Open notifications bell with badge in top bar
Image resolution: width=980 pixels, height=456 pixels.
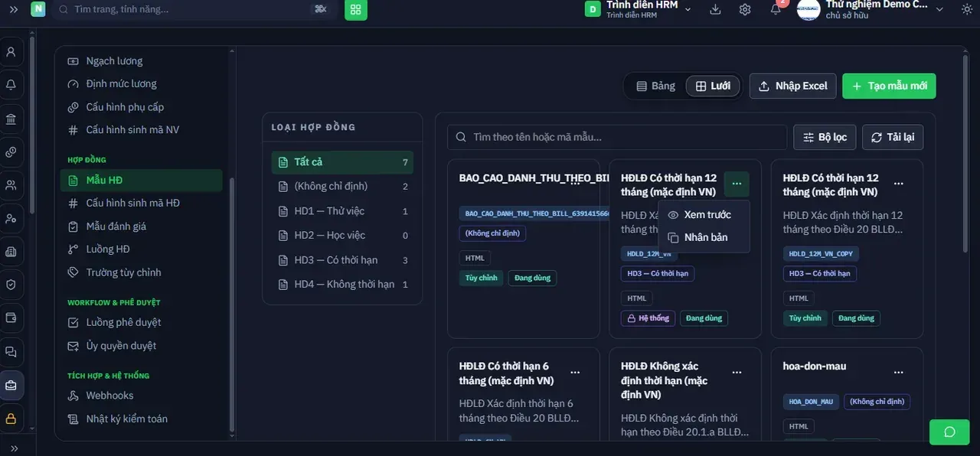pyautogui.click(x=776, y=9)
